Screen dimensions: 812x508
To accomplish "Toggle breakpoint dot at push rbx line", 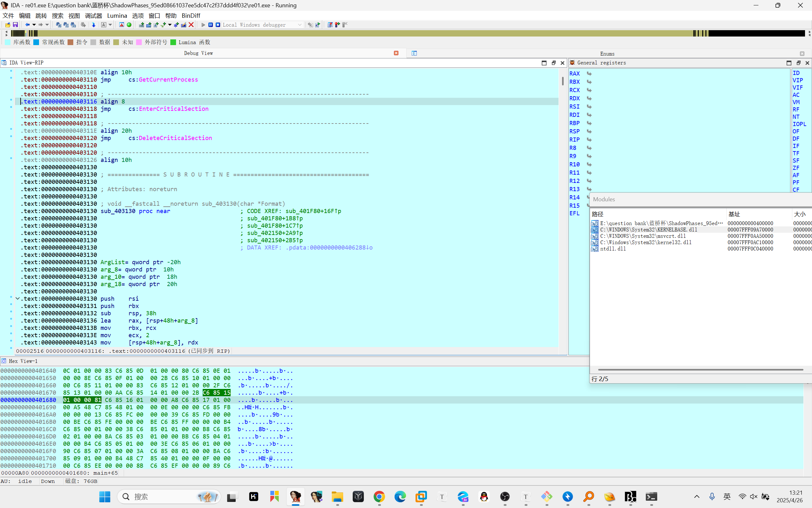I will tap(11, 305).
